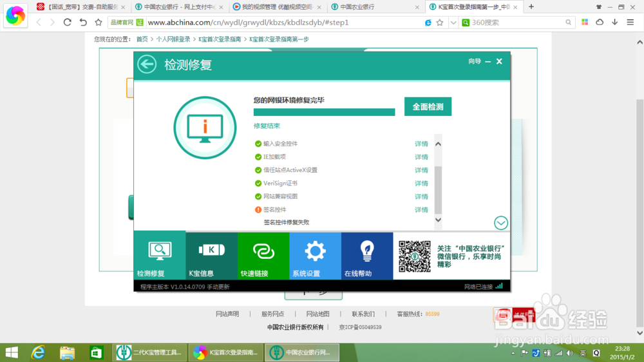Open a new browser tab
Image resolution: width=644 pixels, height=362 pixels.
pos(531,6)
